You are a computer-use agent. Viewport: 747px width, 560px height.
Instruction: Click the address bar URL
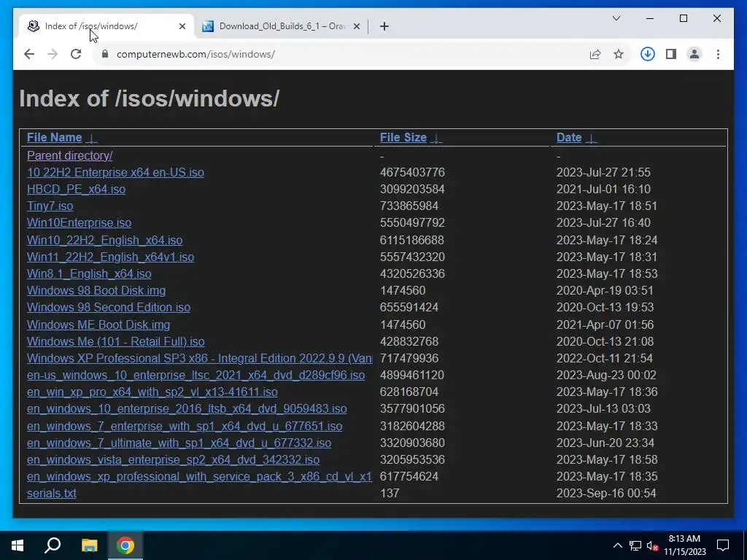196,54
